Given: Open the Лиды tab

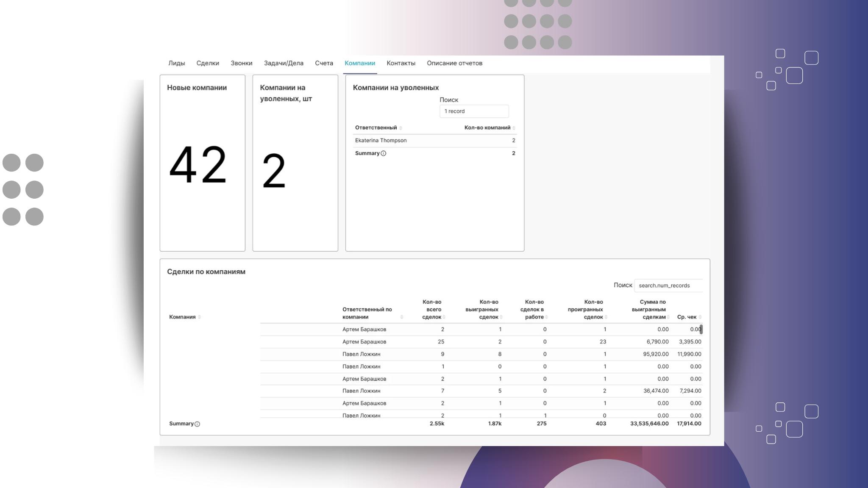Looking at the screenshot, I should click(176, 63).
